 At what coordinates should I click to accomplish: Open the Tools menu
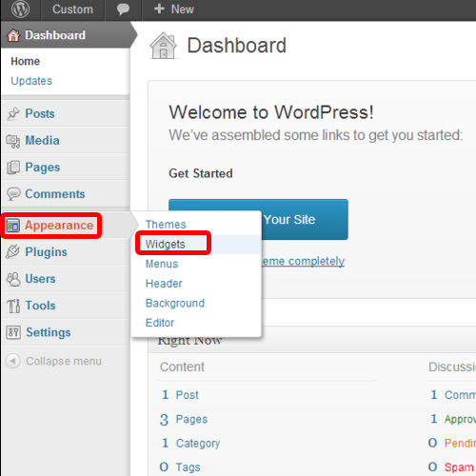41,306
